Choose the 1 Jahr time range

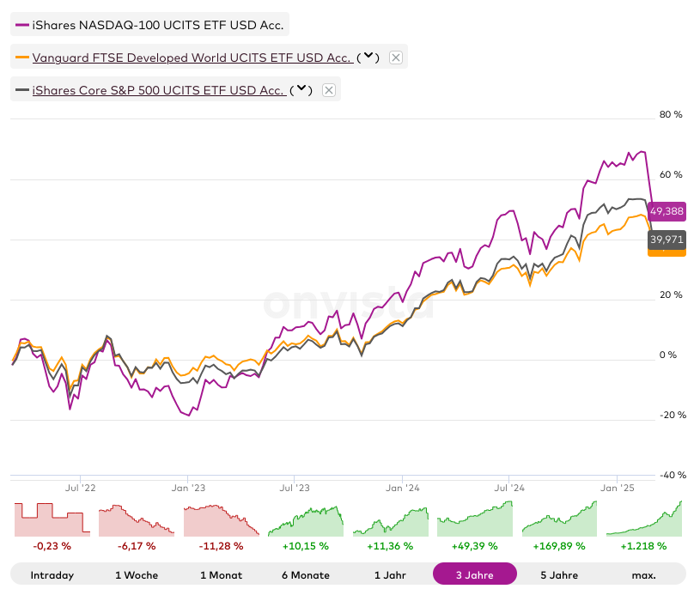point(390,574)
